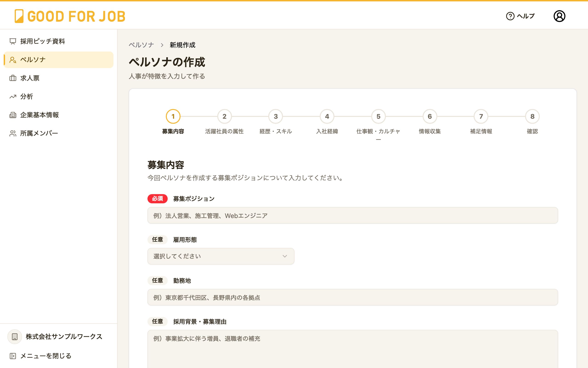588x368 pixels.
Task: Click the 必須 badge beside 募集ポジション
Action: (x=157, y=198)
